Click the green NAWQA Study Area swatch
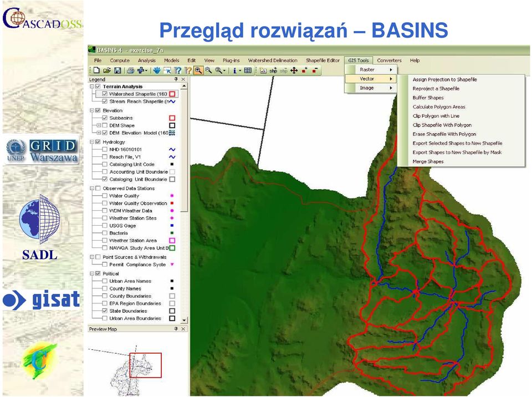 [172, 248]
